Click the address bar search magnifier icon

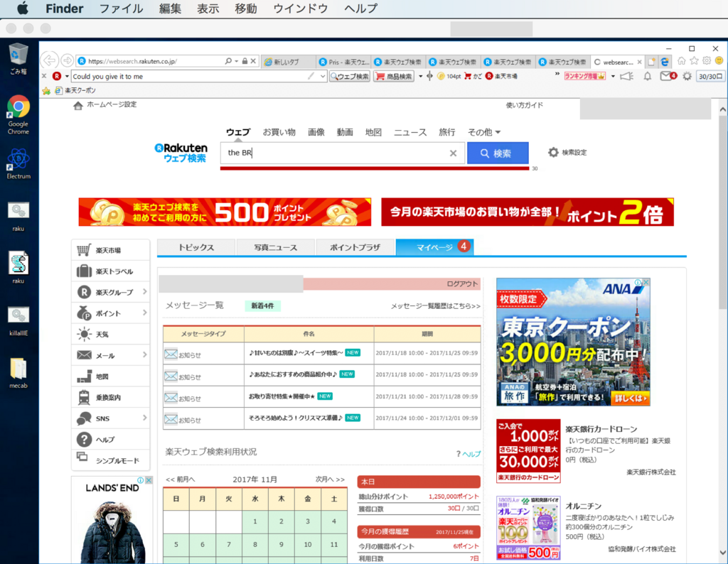pos(228,61)
